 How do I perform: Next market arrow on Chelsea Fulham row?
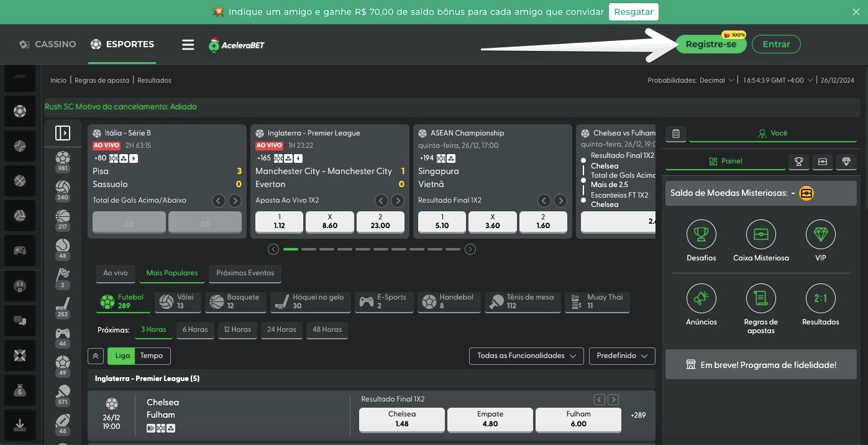click(x=613, y=400)
